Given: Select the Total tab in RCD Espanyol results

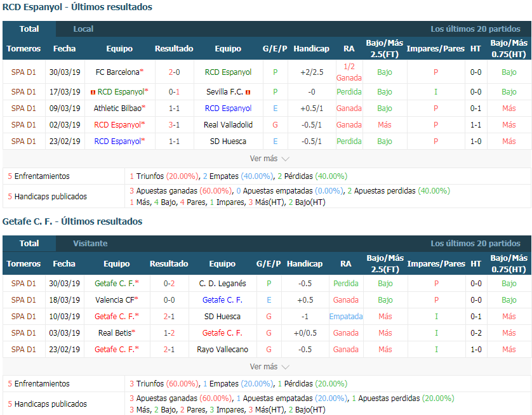Looking at the screenshot, I should point(29,29).
